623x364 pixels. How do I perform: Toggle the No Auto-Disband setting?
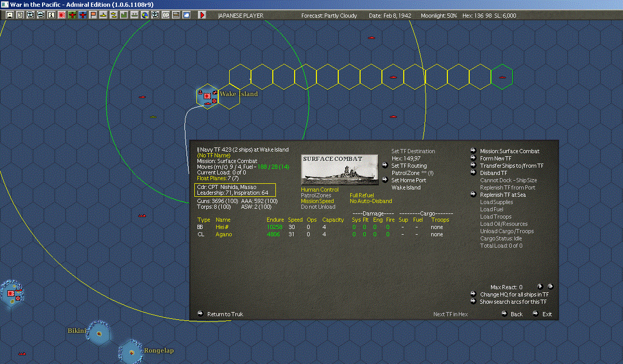[370, 201]
